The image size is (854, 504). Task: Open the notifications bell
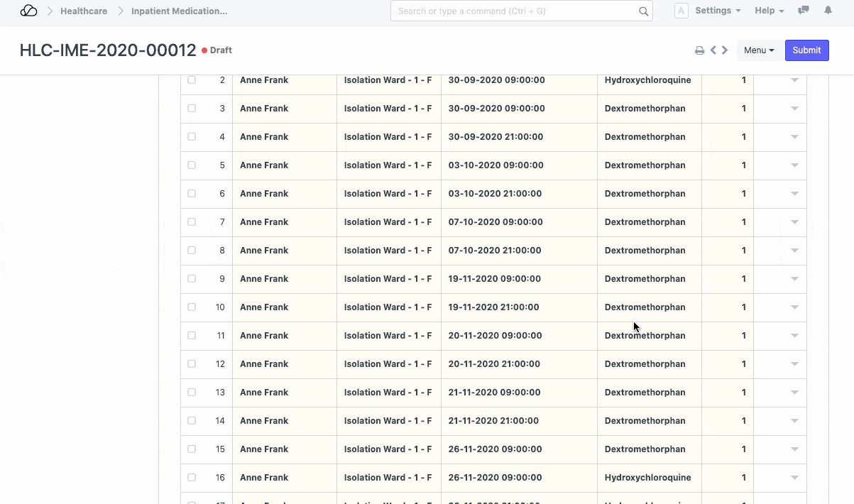coord(828,11)
